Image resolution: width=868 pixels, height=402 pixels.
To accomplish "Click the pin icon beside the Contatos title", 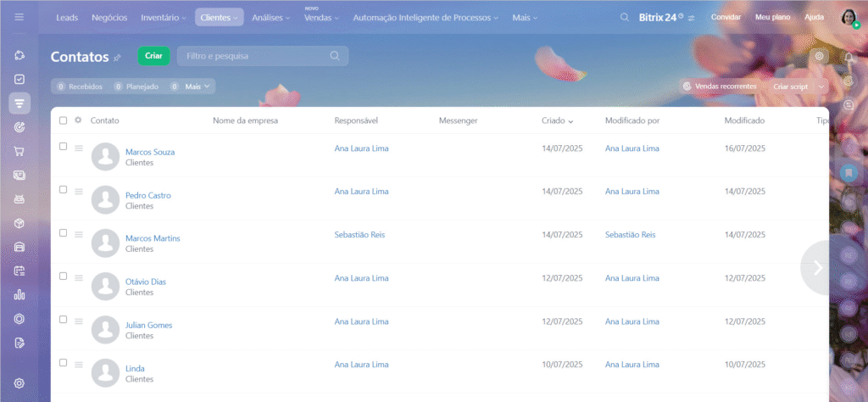I will point(118,58).
